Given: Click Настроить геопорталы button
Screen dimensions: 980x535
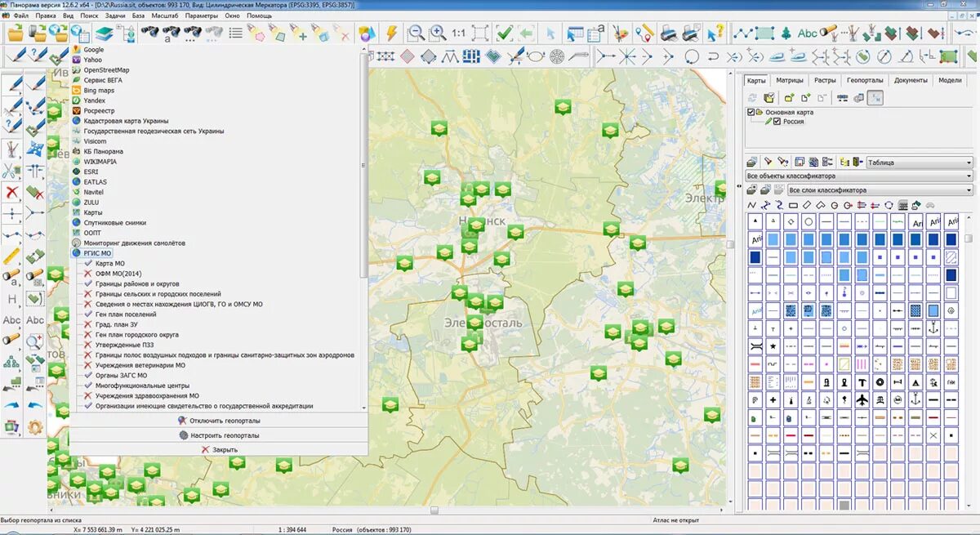Looking at the screenshot, I should pyautogui.click(x=219, y=435).
